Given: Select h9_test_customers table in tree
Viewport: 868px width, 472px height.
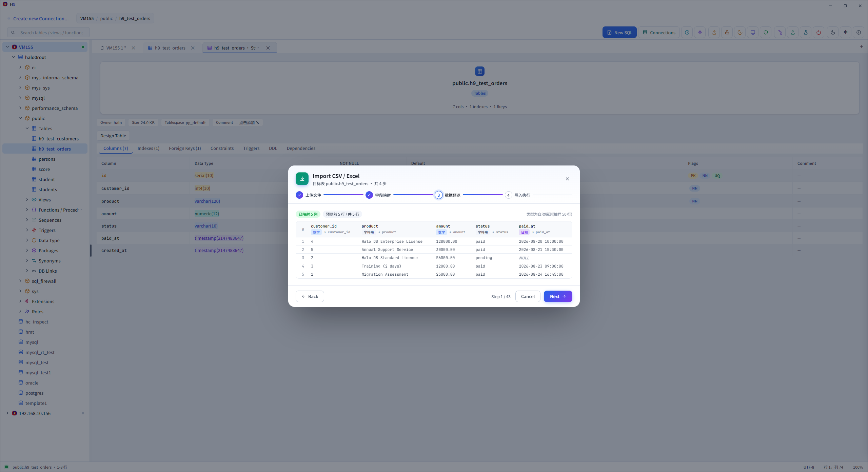Looking at the screenshot, I should pos(58,139).
